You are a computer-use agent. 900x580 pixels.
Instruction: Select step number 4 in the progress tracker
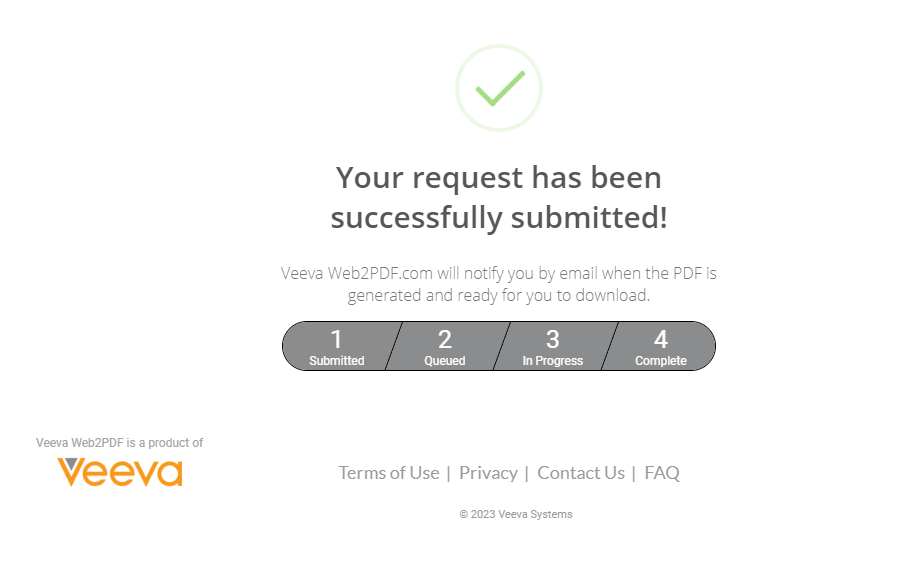click(661, 340)
